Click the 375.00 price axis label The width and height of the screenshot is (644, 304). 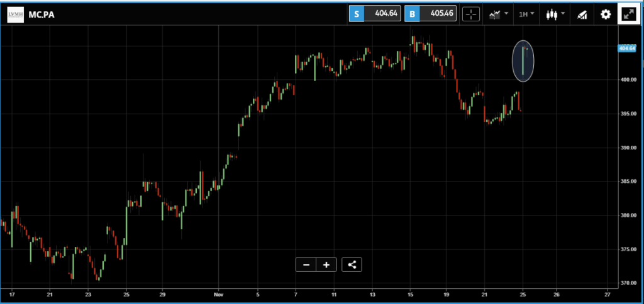[628, 249]
